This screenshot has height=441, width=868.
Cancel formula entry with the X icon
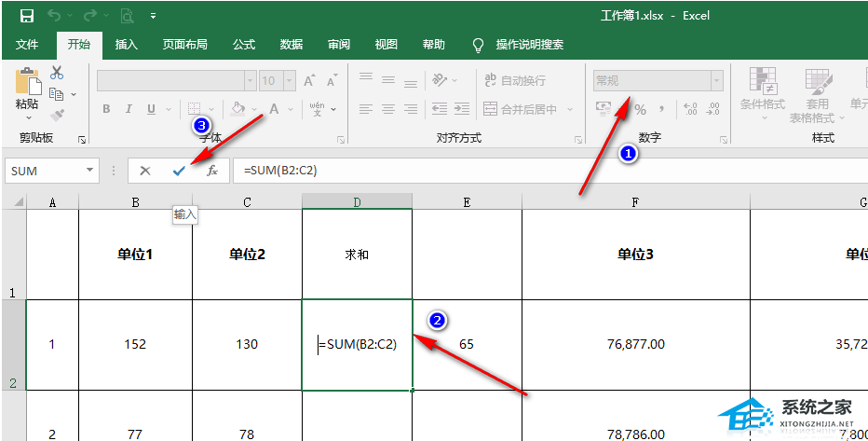[x=145, y=171]
